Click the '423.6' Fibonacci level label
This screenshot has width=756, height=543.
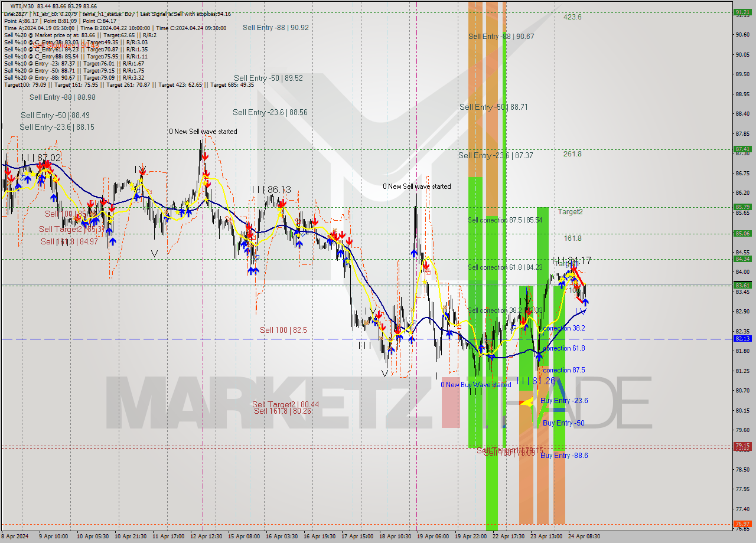tap(572, 17)
